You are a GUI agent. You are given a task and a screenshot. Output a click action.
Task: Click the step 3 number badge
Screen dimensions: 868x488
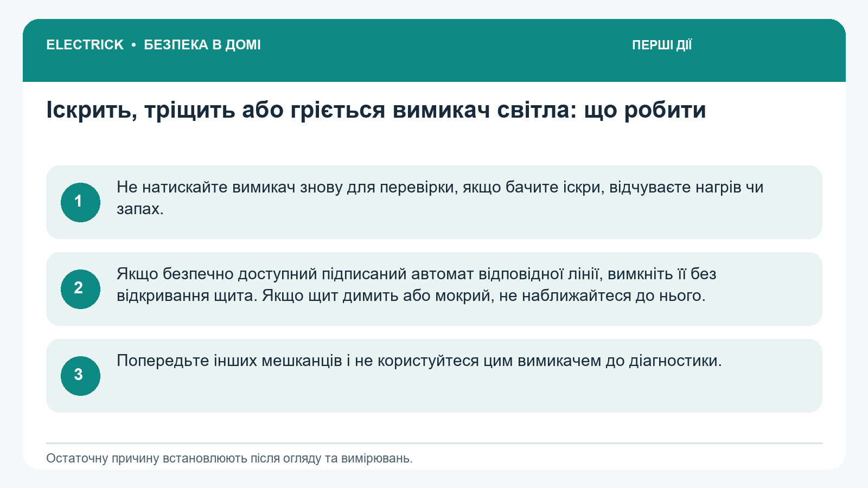click(x=80, y=376)
